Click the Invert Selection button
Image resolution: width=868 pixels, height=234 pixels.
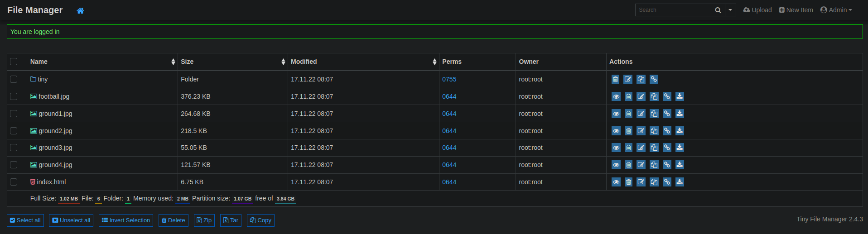[126, 220]
